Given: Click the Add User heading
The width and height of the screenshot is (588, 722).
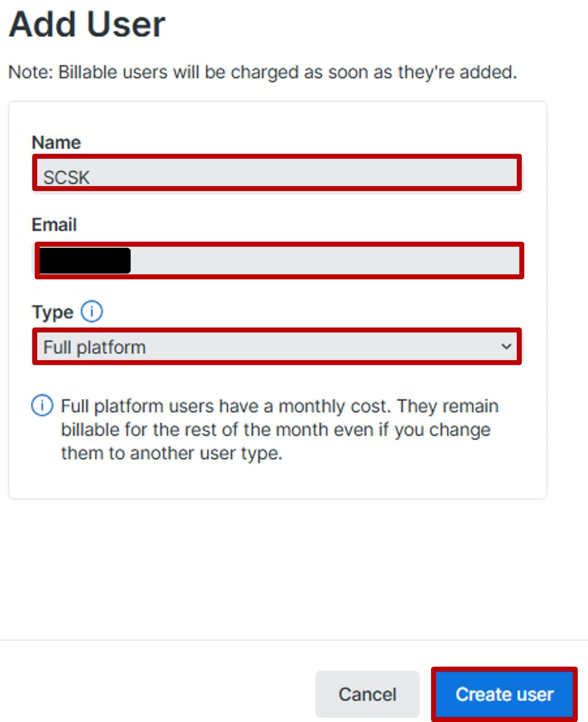Looking at the screenshot, I should [x=87, y=24].
